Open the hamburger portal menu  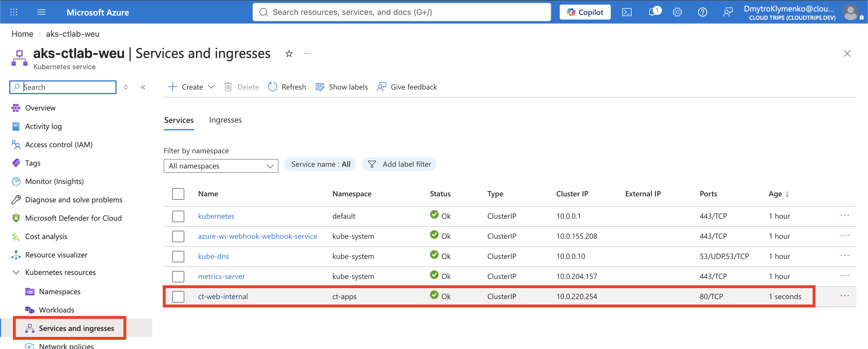[41, 12]
